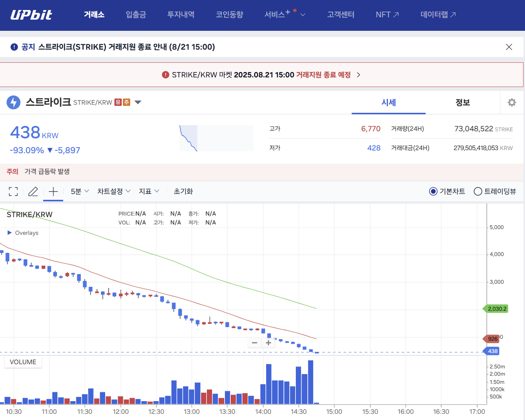Click the Upbit logo
The height and width of the screenshot is (420, 525).
(x=31, y=15)
